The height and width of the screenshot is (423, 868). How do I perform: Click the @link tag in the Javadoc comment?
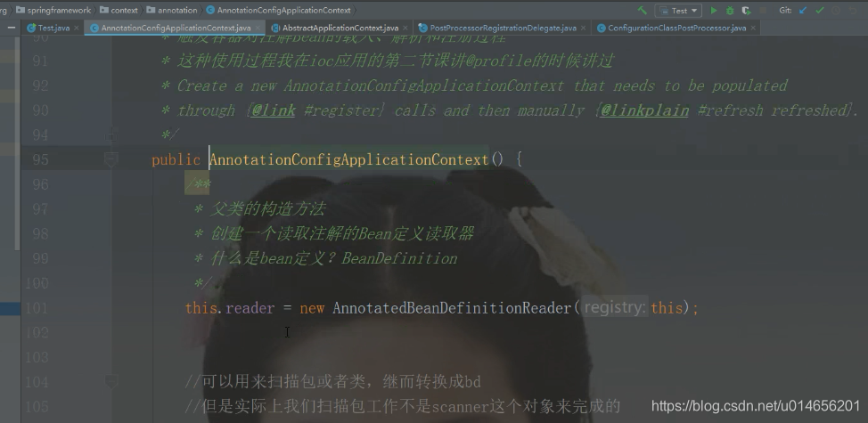[273, 110]
